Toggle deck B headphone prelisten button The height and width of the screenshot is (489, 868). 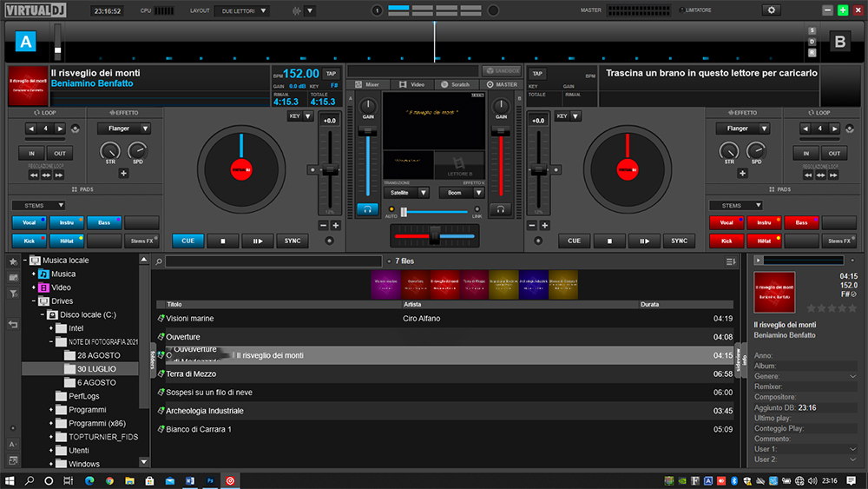click(501, 209)
